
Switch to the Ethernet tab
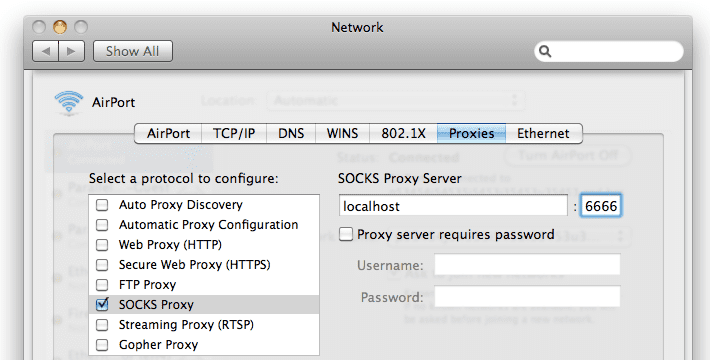click(x=543, y=134)
